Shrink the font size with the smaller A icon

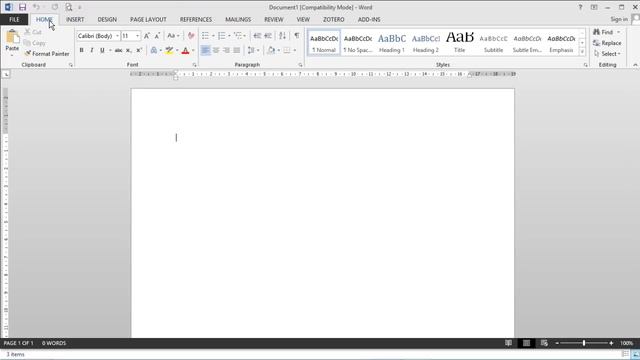pyautogui.click(x=157, y=36)
